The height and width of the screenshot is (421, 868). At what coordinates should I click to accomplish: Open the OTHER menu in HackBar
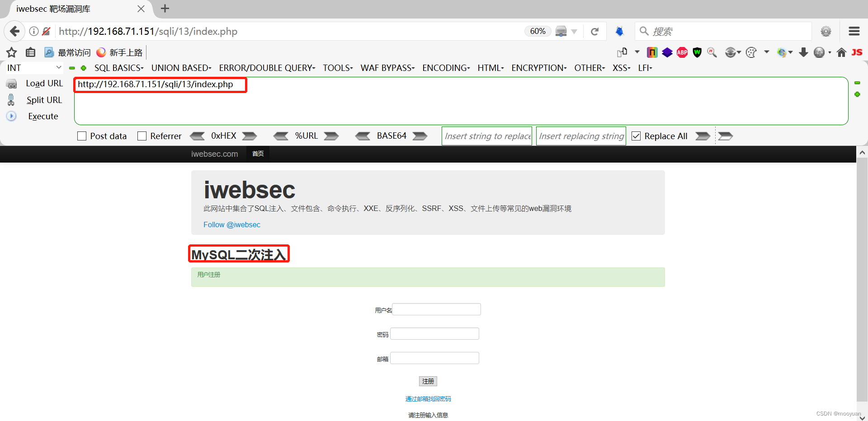pyautogui.click(x=590, y=68)
